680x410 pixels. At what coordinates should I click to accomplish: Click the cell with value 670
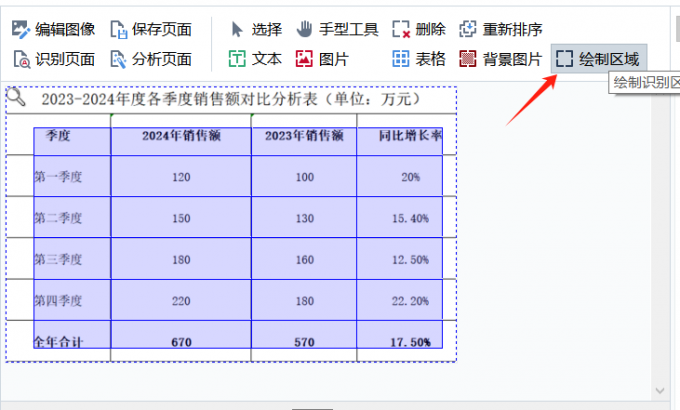pos(181,335)
